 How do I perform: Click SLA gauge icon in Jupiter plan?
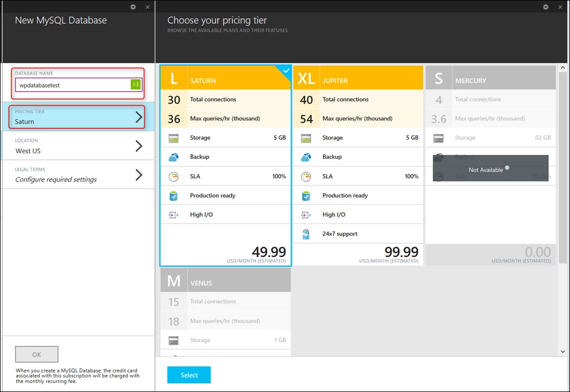306,177
